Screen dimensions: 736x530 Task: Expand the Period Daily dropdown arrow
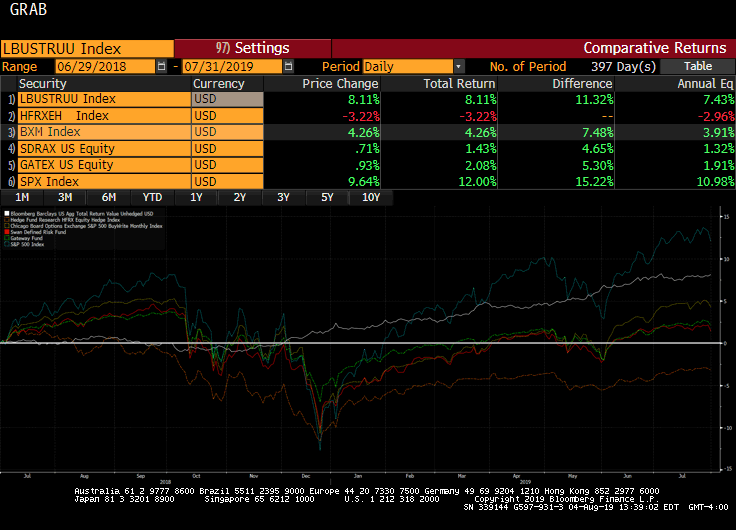459,66
